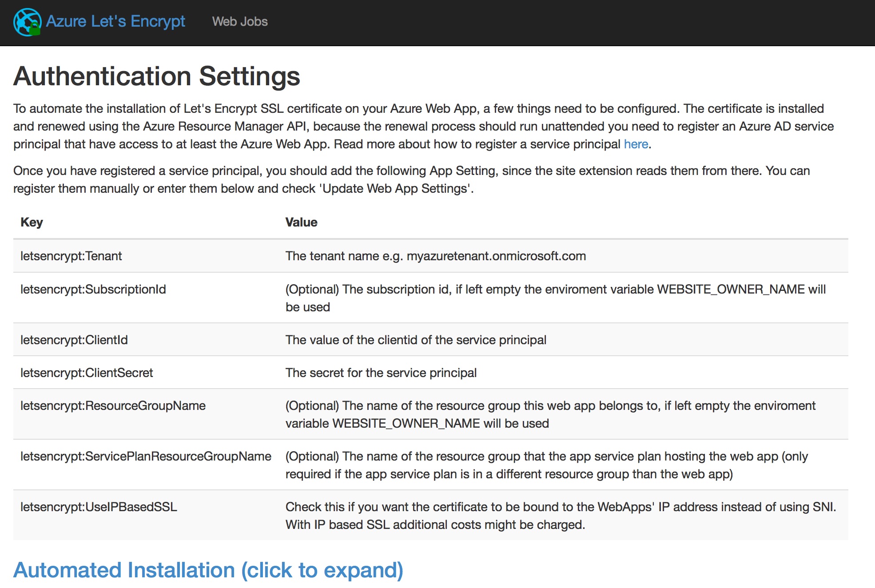
Task: Expand the Automated Installation section
Action: 208,570
